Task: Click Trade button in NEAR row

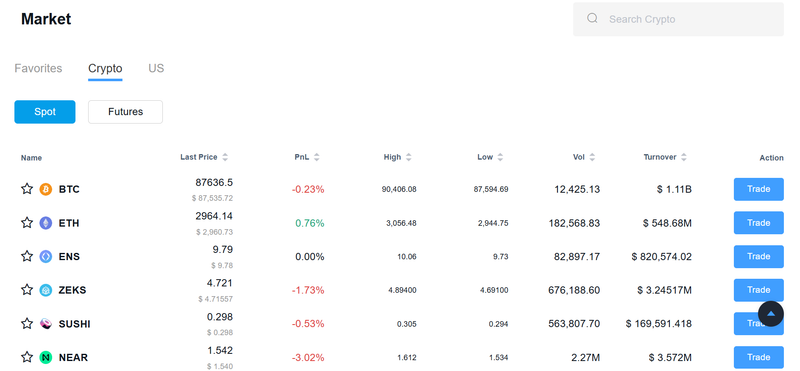Action: pos(759,357)
